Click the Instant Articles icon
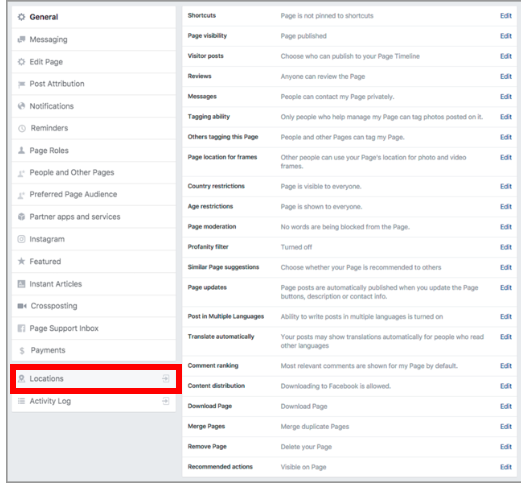The height and width of the screenshot is (483, 521). [21, 284]
